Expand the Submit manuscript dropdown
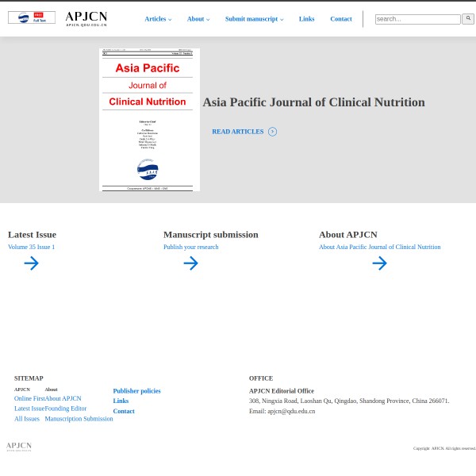This screenshot has height=476, width=476. tap(254, 19)
